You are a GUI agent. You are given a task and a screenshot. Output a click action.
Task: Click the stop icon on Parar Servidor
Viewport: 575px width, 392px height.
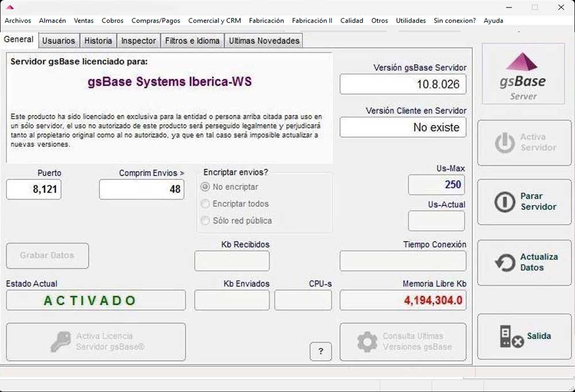pos(504,201)
